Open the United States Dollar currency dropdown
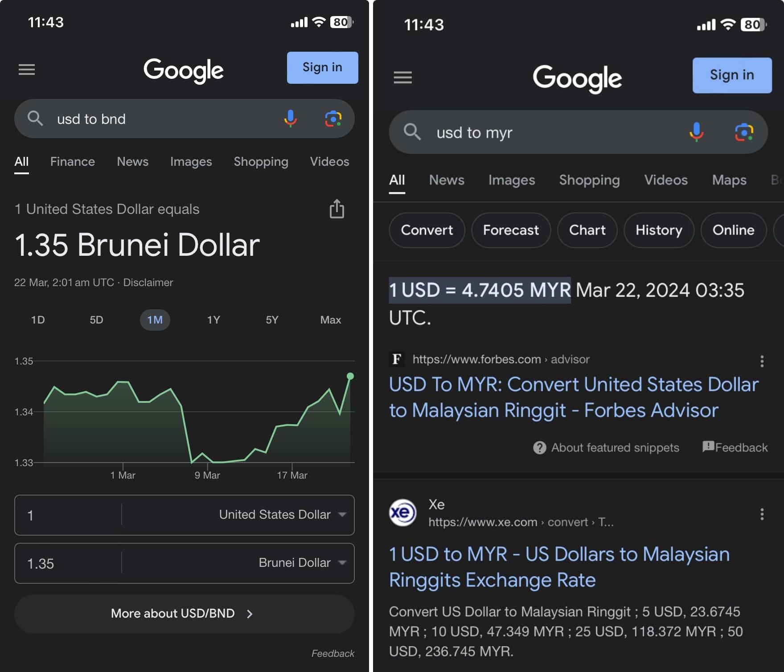The image size is (784, 672). click(x=281, y=515)
